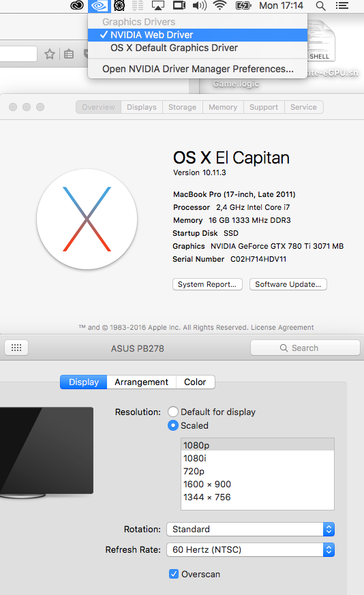Select 720p resolution in list
The image size is (364, 595).
point(258,471)
